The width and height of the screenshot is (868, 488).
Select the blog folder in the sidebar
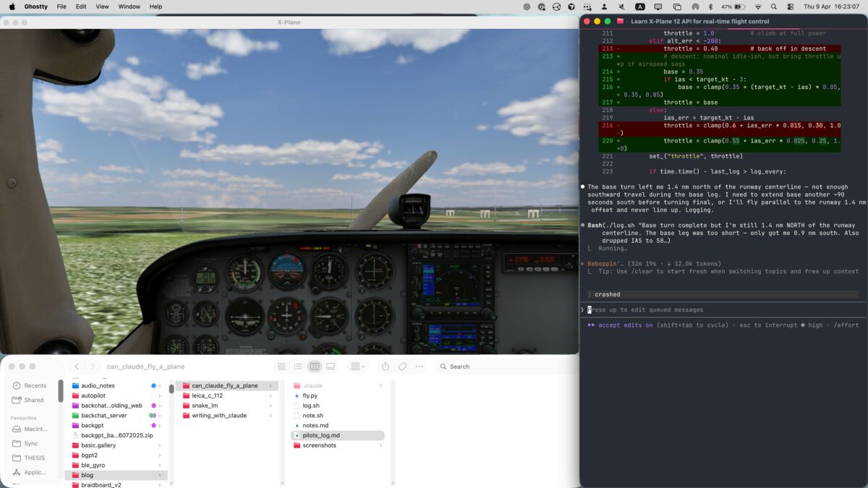[88, 475]
